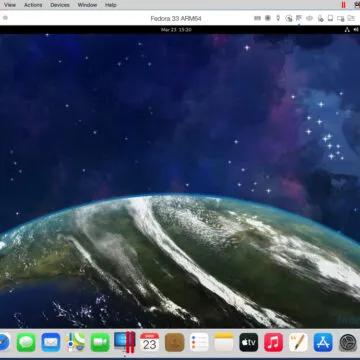Open FaceTime from the Dock
Image resolution: width=360 pixels, height=360 pixels.
[x=100, y=342]
